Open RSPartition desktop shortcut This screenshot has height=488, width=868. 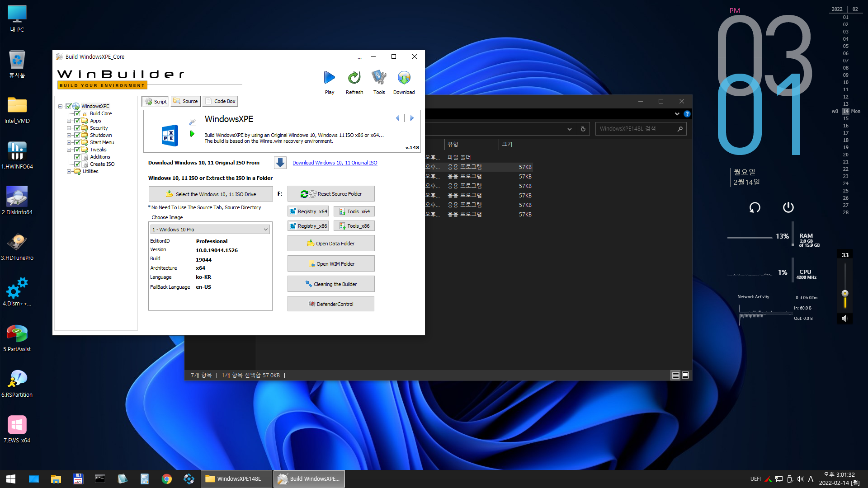pos(17,384)
